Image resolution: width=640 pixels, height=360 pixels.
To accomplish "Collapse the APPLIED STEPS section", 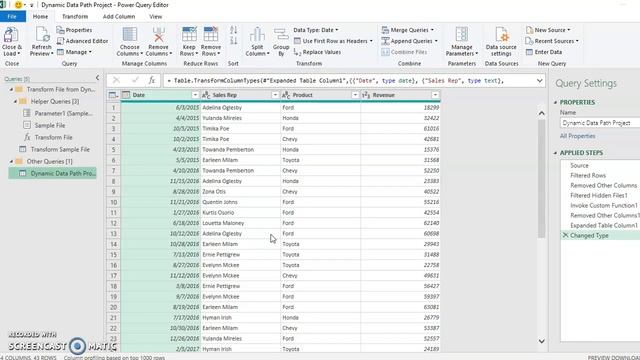I will tap(556, 153).
